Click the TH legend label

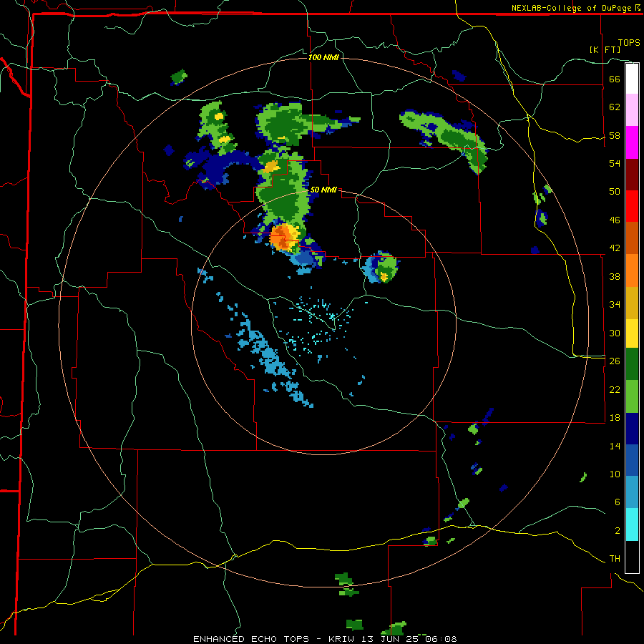point(615,559)
